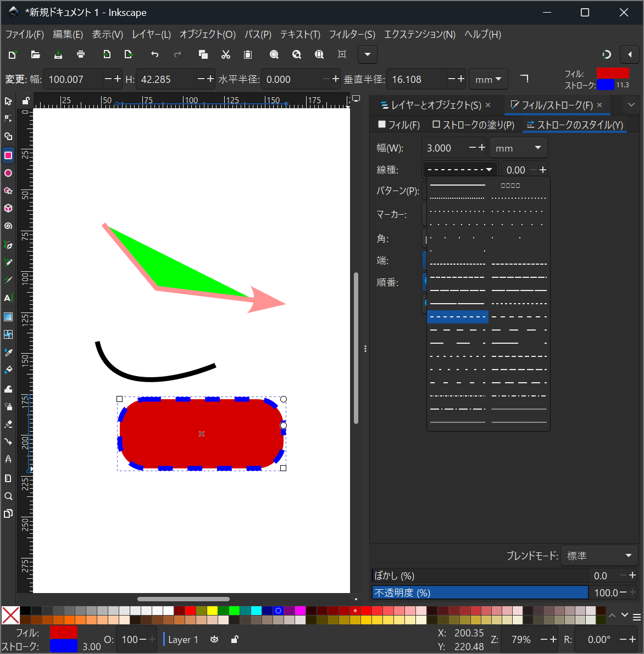
Task: Select the Zoom magnifier tool
Action: (8, 496)
